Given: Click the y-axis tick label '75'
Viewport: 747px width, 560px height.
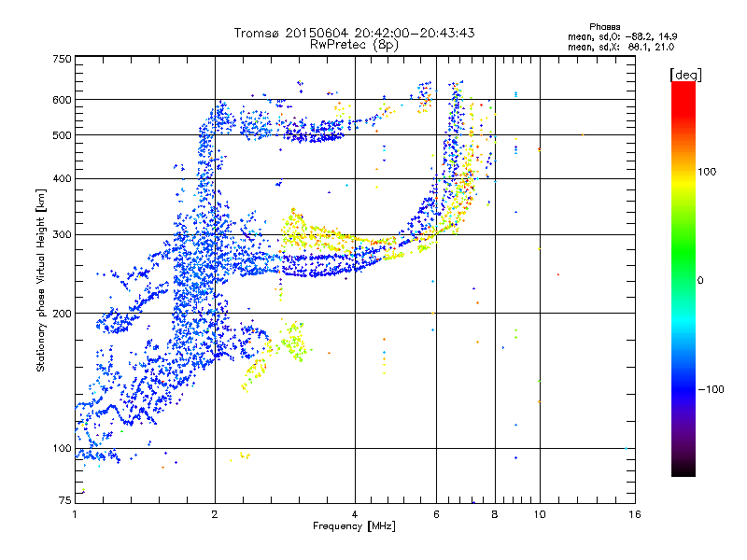Looking at the screenshot, I should pos(65,500).
